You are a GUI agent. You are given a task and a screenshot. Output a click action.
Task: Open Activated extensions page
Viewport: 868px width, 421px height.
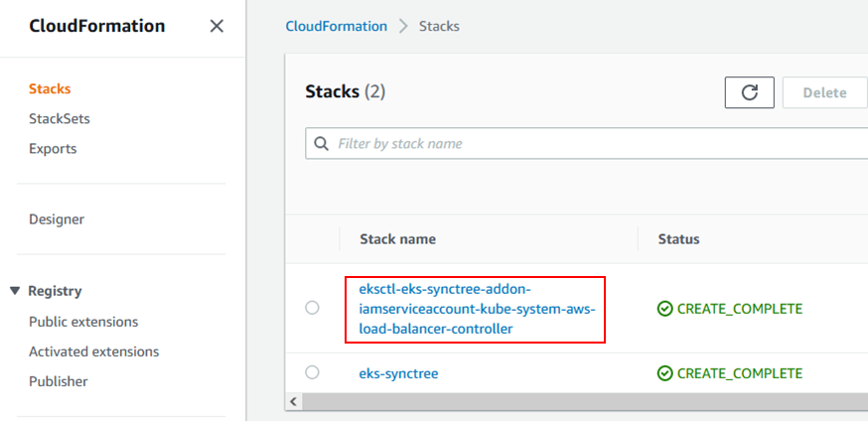[94, 351]
